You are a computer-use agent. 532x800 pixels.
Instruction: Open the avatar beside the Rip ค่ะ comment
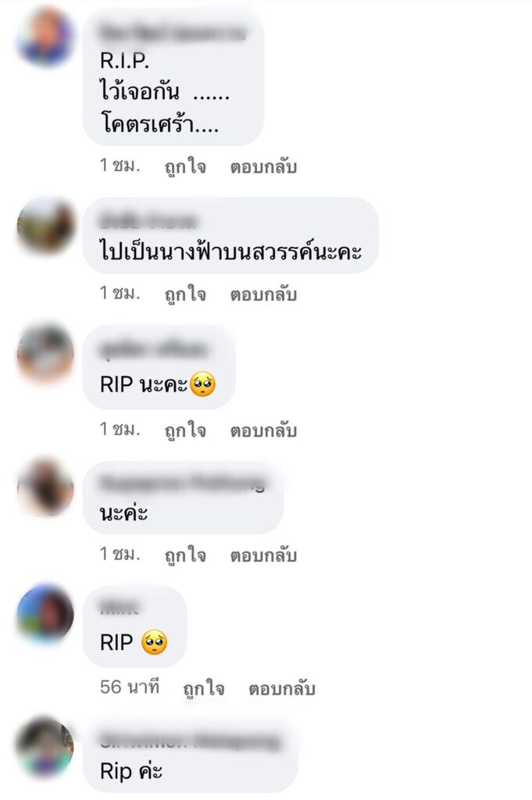pyautogui.click(x=45, y=746)
